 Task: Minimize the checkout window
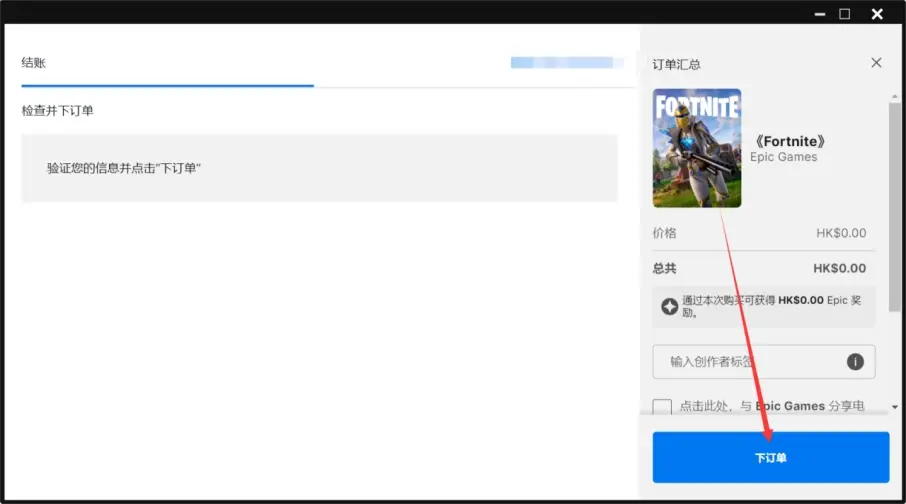tap(820, 14)
